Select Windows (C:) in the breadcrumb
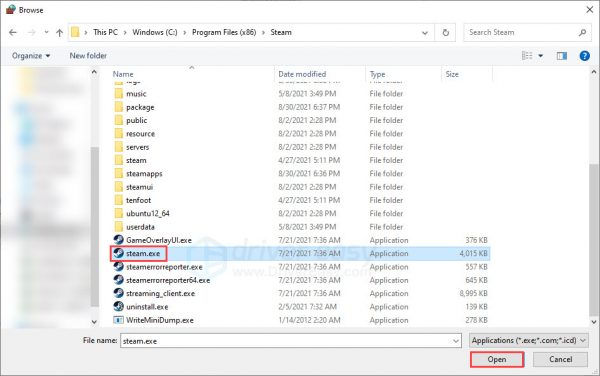Viewport: 600px width, 376px height. [x=155, y=32]
